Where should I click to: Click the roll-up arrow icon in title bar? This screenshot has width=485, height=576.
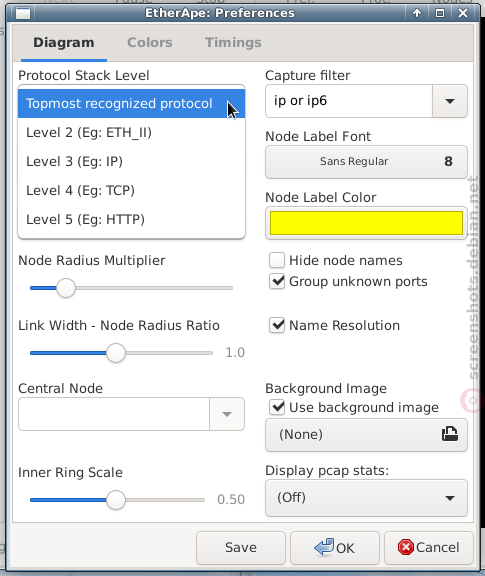417,13
